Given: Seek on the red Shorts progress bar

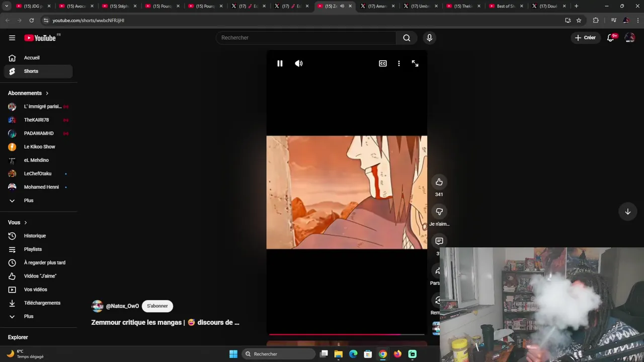Looking at the screenshot, I should pos(347,334).
